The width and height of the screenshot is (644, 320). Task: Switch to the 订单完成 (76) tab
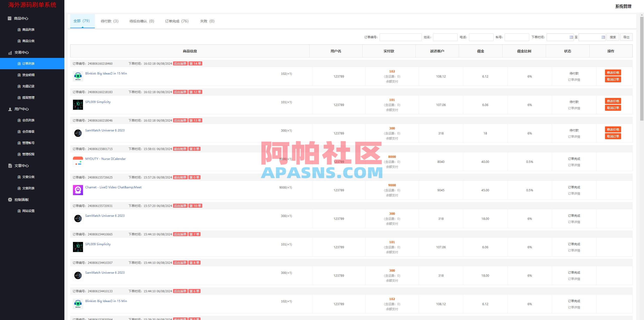click(x=176, y=21)
